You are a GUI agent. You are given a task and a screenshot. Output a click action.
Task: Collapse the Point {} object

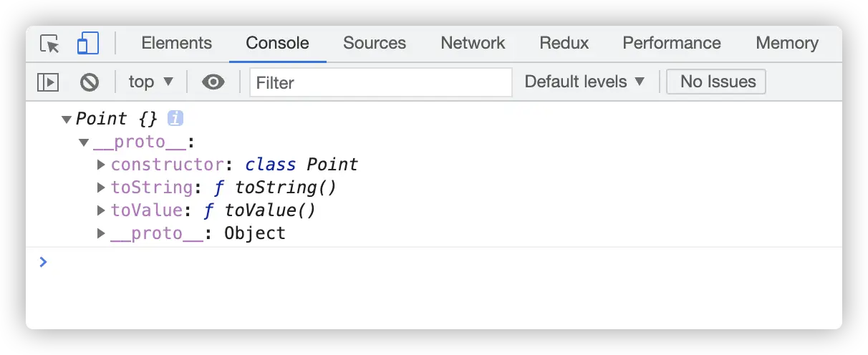tap(67, 120)
